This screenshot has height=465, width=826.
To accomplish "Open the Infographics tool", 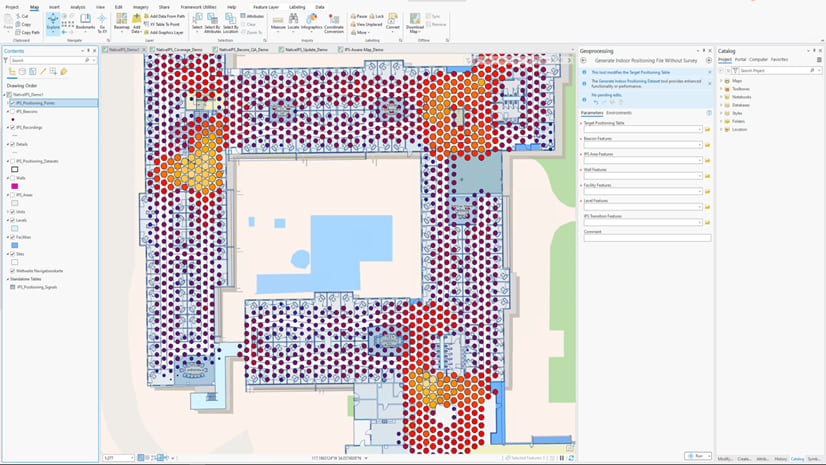I will [311, 20].
